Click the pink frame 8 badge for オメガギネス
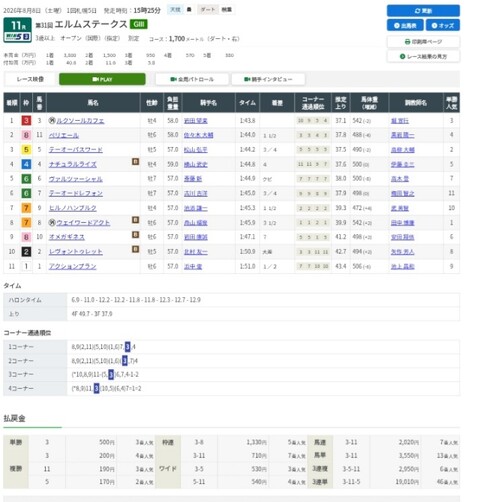The image size is (480, 502). (26, 237)
